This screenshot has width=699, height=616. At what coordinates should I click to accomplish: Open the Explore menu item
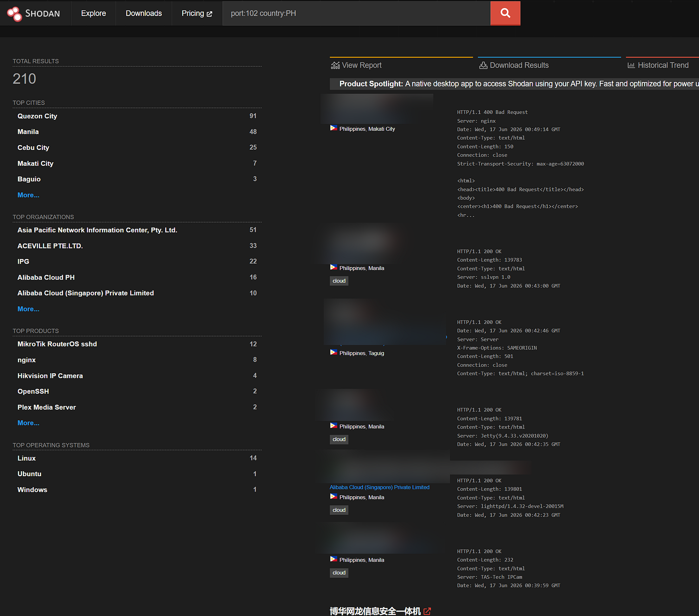tap(93, 13)
